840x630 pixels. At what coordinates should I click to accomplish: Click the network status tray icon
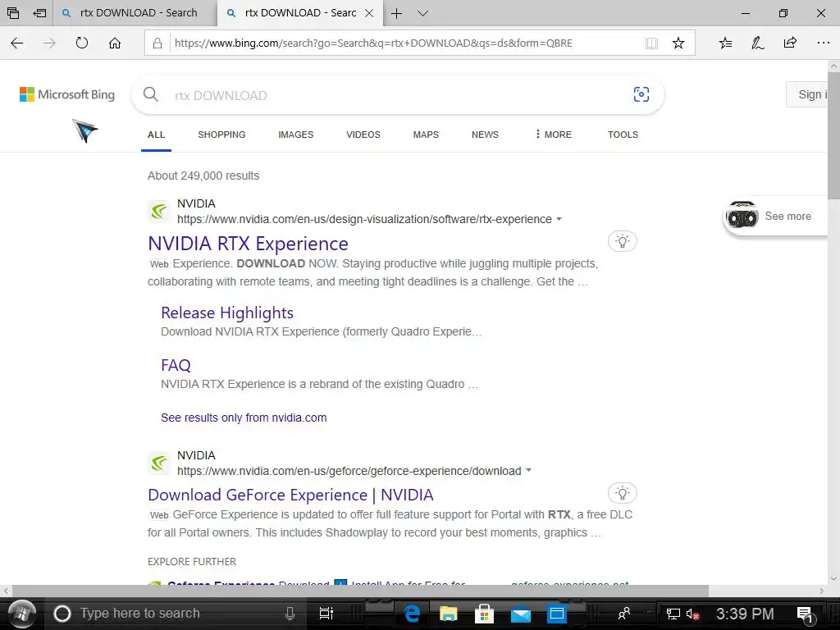click(673, 614)
